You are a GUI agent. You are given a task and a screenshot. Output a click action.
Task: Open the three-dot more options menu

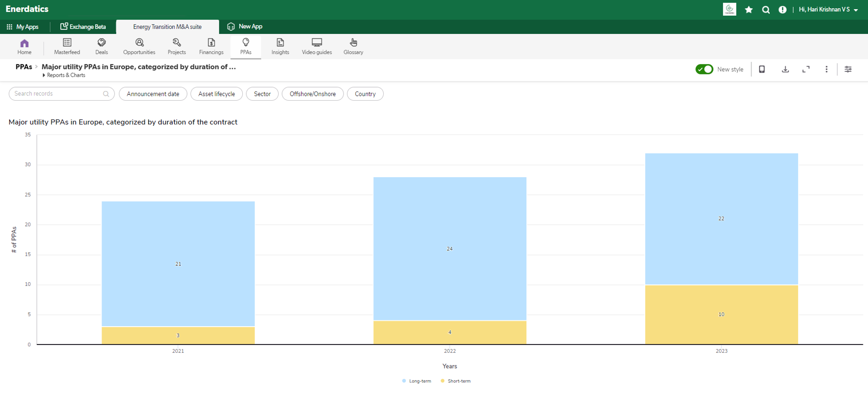(x=826, y=69)
